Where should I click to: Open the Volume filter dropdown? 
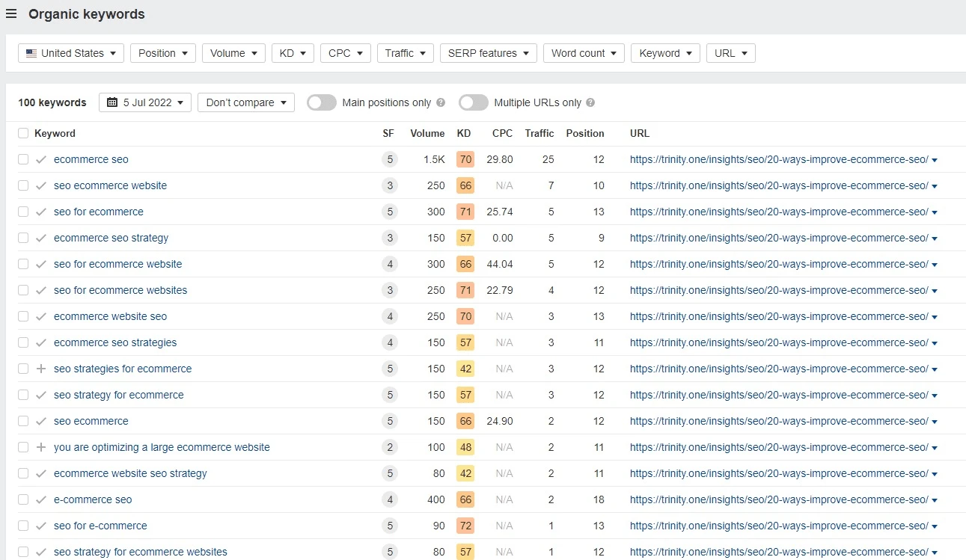(x=233, y=53)
